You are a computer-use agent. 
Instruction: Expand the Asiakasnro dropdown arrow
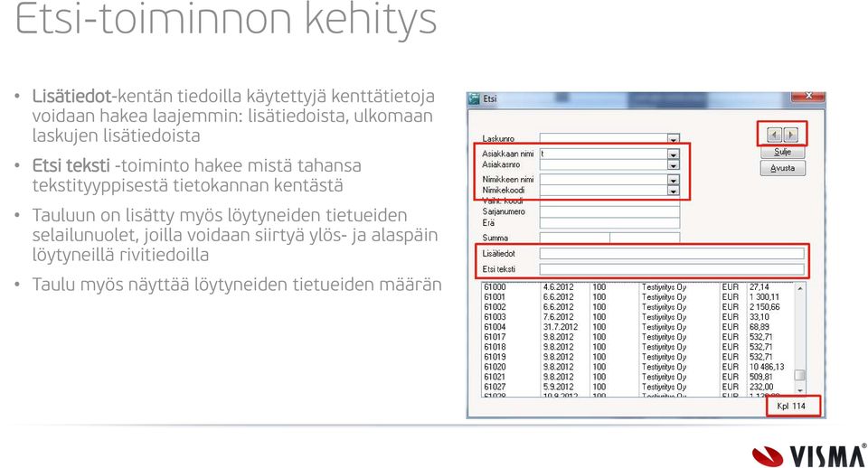point(673,164)
